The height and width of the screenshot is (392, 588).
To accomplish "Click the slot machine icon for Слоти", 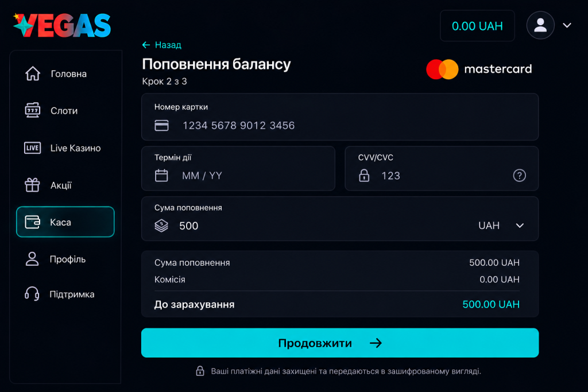I will point(33,110).
